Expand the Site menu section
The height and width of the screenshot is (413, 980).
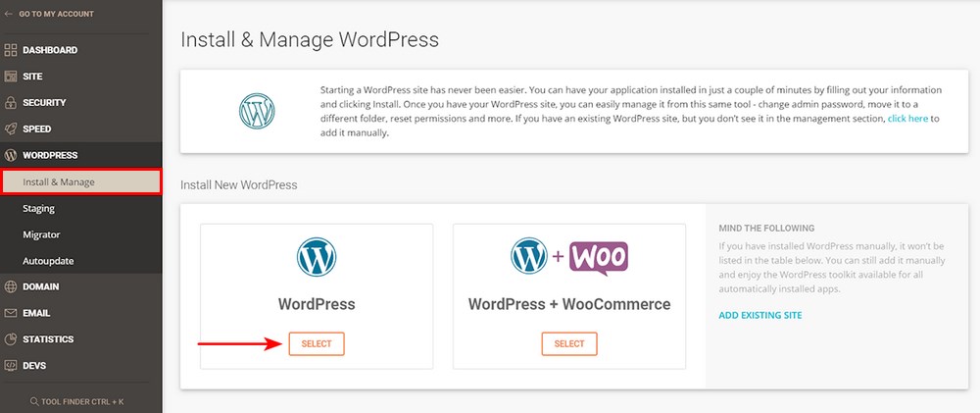(32, 77)
